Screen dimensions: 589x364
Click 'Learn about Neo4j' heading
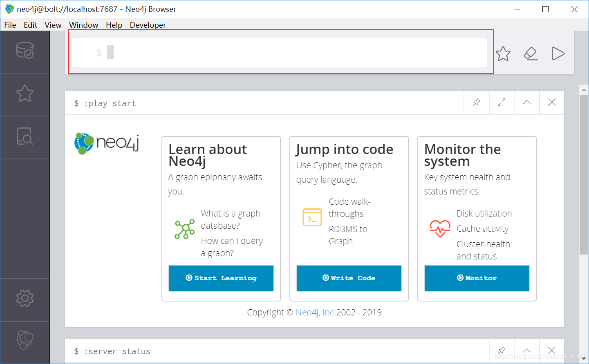pos(208,155)
